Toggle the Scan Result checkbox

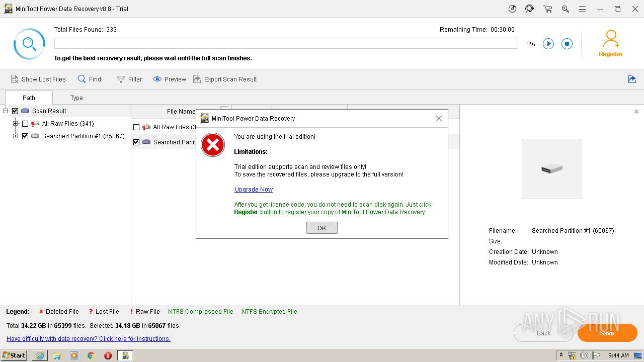point(15,111)
